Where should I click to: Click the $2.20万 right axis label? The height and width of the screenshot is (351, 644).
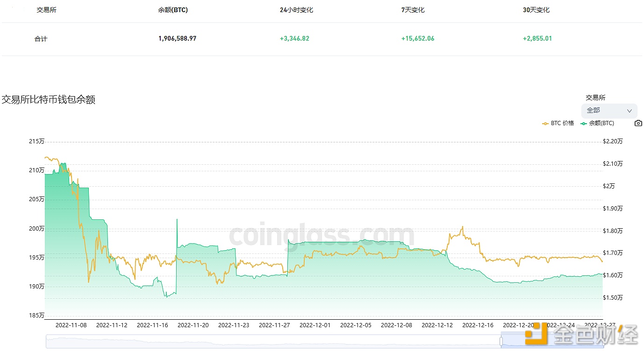612,141
